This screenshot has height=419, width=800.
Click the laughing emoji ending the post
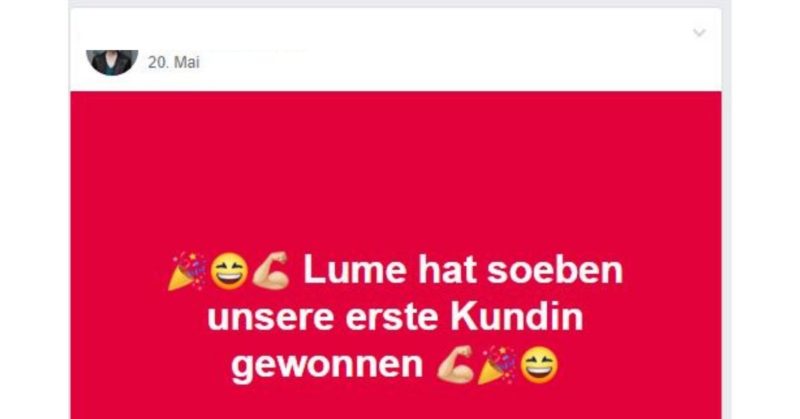click(539, 364)
